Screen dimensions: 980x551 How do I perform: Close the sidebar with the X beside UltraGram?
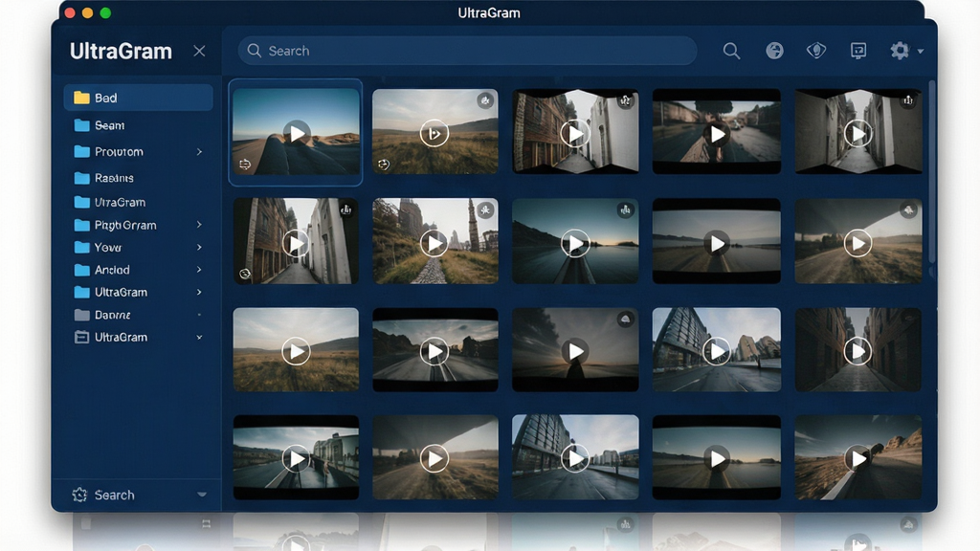199,51
